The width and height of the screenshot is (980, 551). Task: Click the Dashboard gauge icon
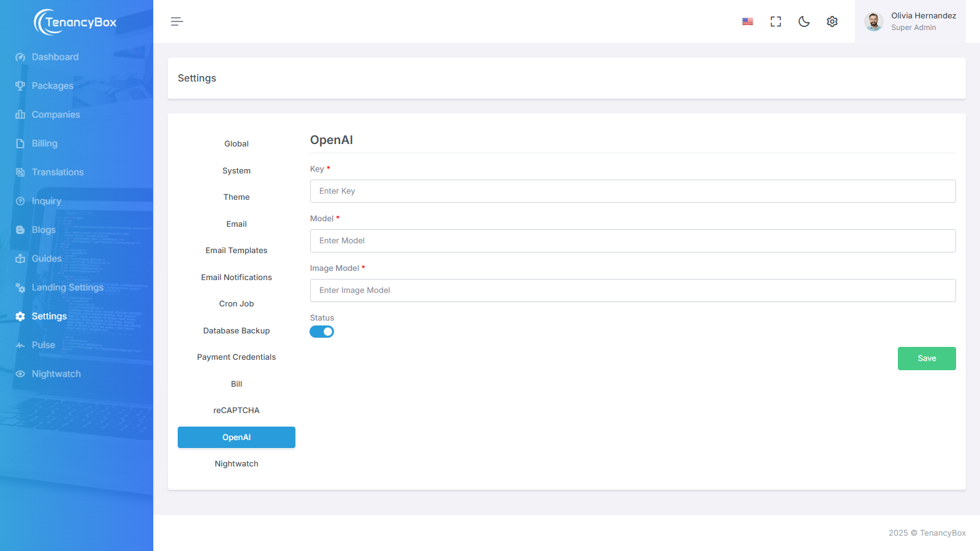coord(20,57)
